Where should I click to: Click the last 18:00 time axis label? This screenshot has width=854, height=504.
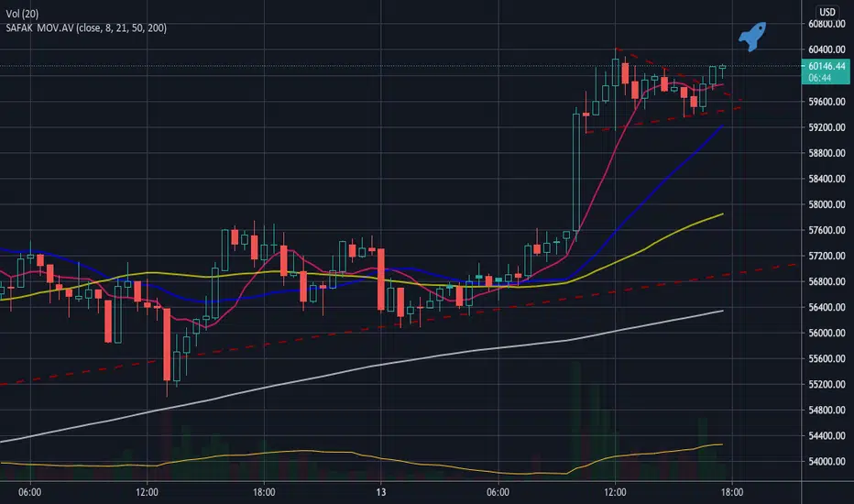(732, 493)
